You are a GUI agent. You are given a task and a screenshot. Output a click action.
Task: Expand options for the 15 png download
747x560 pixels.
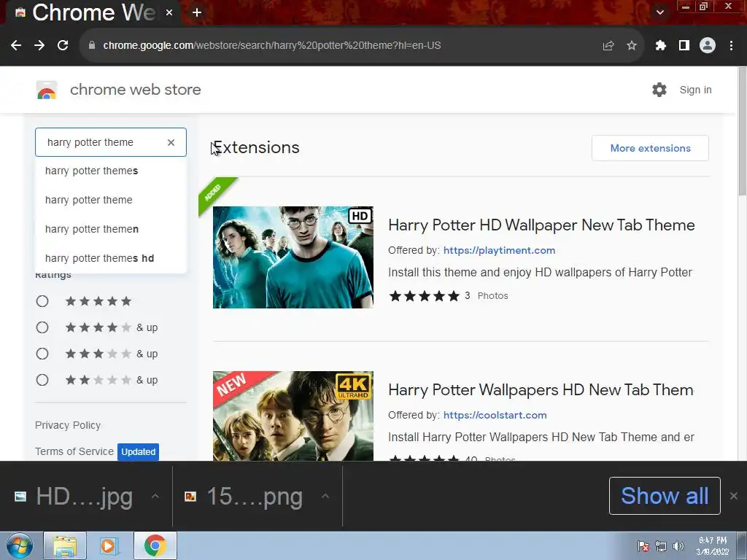tap(325, 496)
